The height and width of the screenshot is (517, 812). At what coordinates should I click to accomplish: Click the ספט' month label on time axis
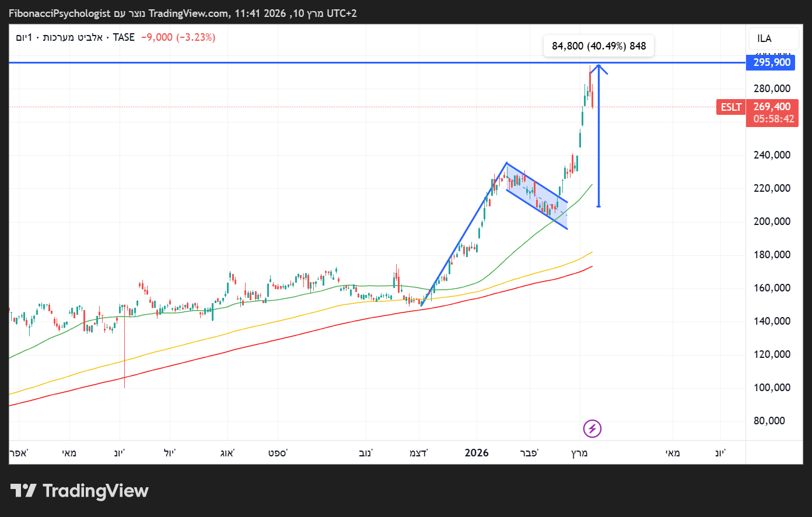click(x=278, y=453)
